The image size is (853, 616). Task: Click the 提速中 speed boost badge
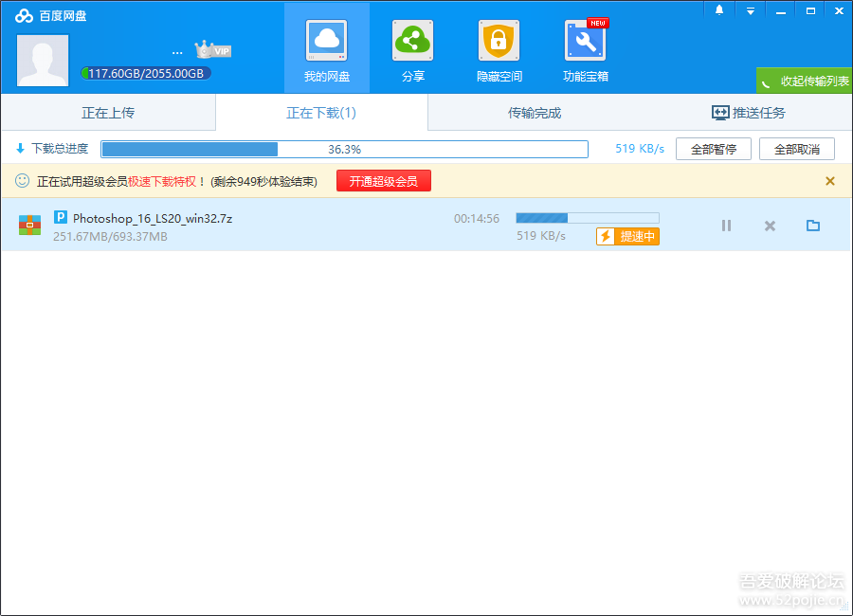coord(627,236)
